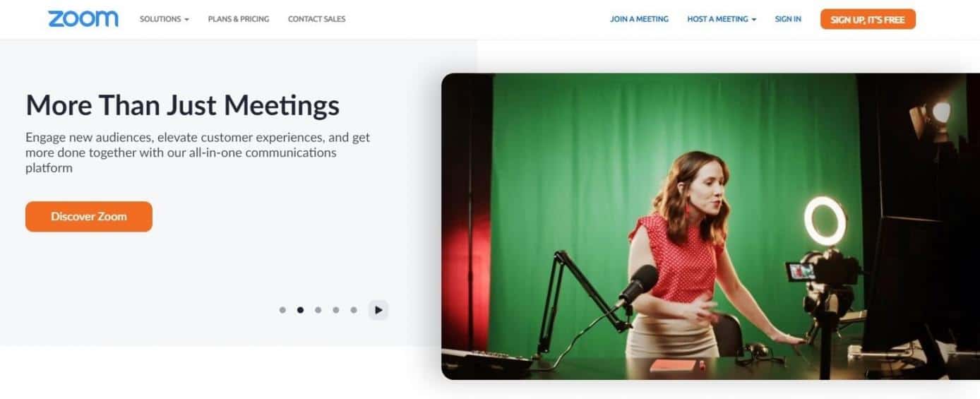Expand the Solutions dropdown menu
The image size is (980, 399).
click(165, 19)
